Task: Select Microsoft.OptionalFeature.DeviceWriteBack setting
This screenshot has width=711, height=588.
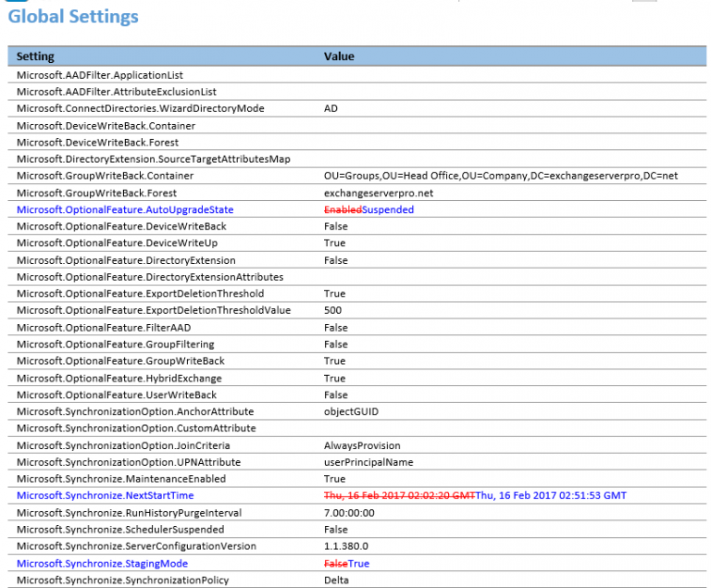Action: pos(121,226)
